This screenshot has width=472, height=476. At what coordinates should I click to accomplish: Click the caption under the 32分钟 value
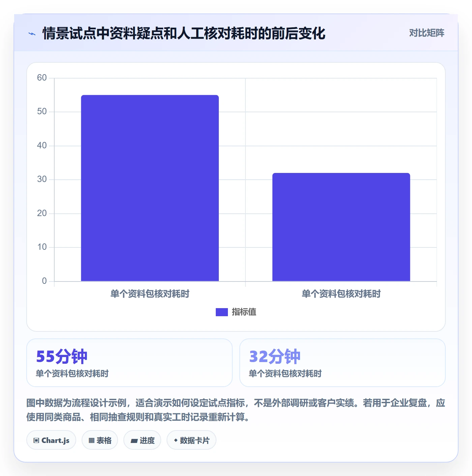pos(285,374)
